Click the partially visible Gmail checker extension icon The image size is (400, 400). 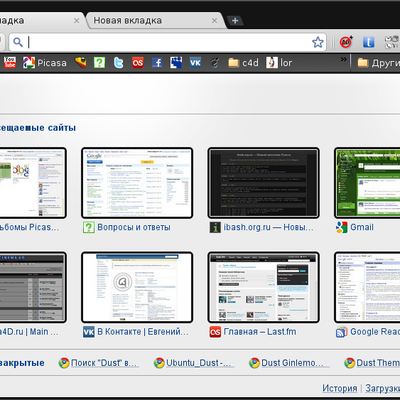392,42
